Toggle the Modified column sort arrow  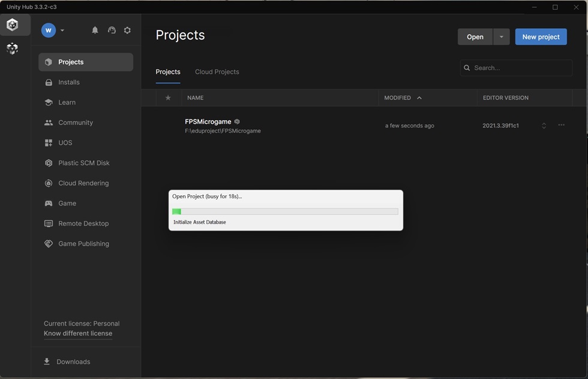tap(419, 98)
